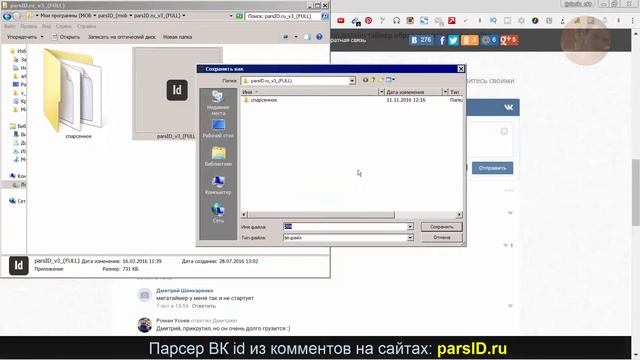Select Desktop in dialog places bar
The image size is (640, 360).
tap(218, 129)
